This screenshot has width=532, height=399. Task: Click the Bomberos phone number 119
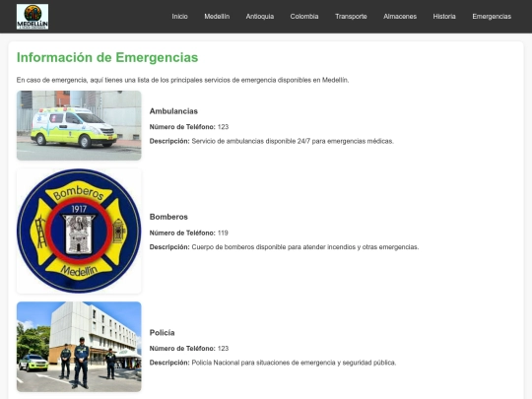point(223,233)
